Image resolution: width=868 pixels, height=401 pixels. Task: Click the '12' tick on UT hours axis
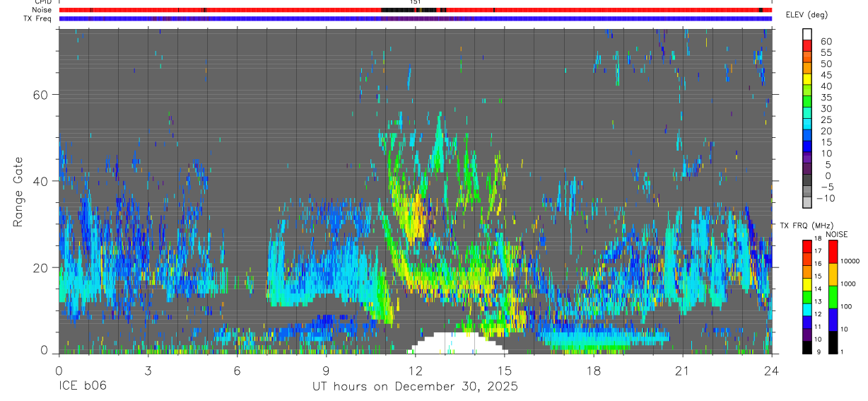(415, 371)
